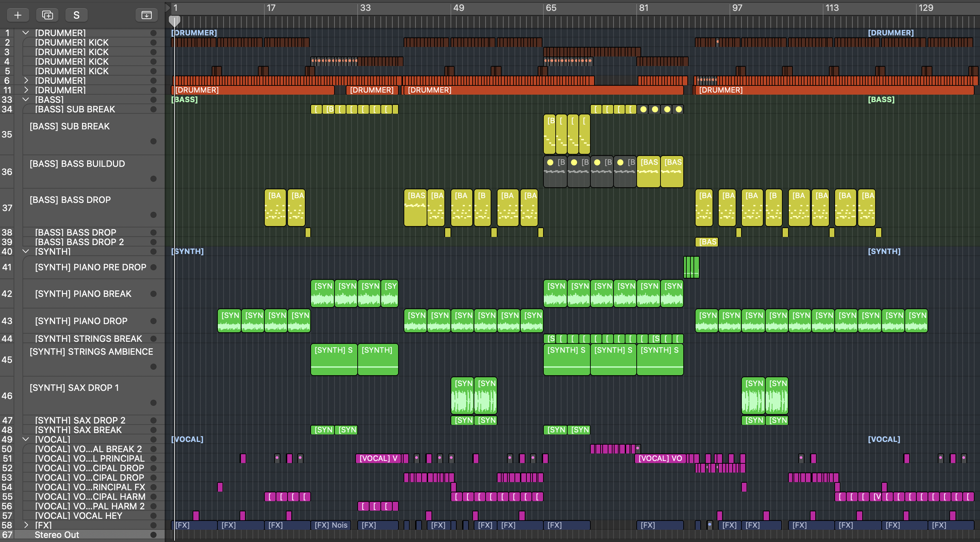Select [SYNTH] STRINGS BREAK track header

click(x=82, y=338)
